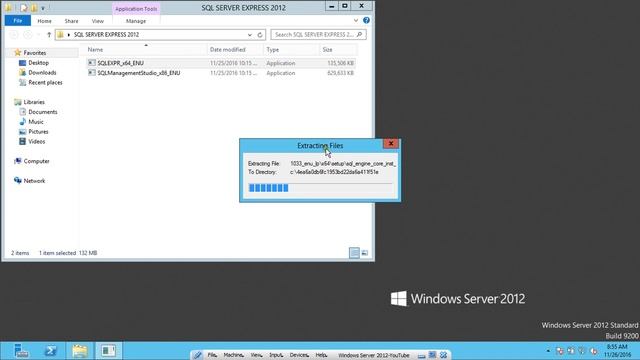The height and width of the screenshot is (360, 640).
Task: Open the File ribbon tab
Action: (18, 20)
